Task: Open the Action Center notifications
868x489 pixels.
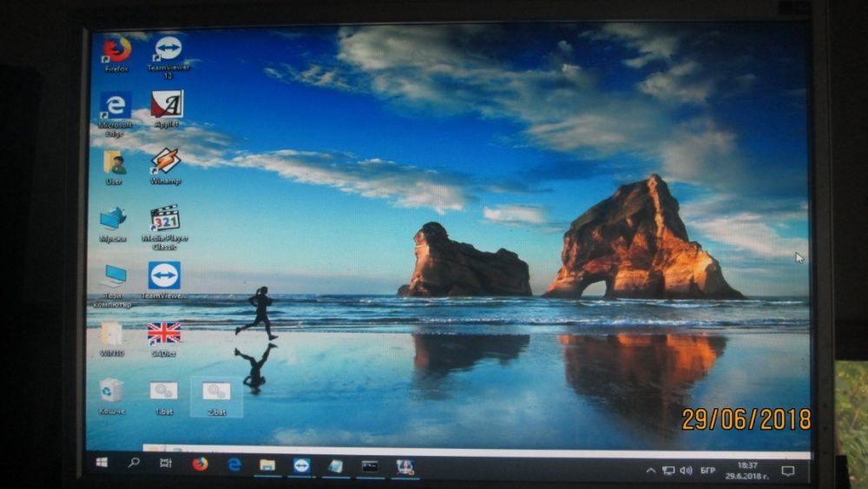Action: (788, 472)
